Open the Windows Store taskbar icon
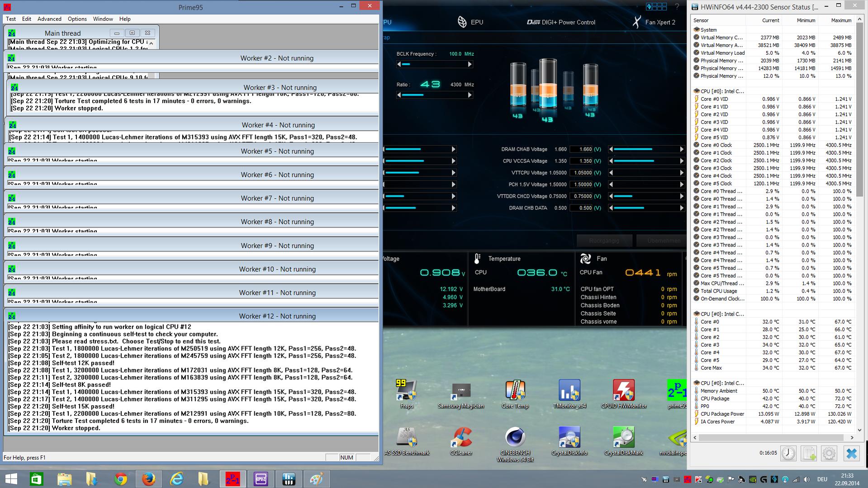Image resolution: width=868 pixels, height=488 pixels. point(36,479)
